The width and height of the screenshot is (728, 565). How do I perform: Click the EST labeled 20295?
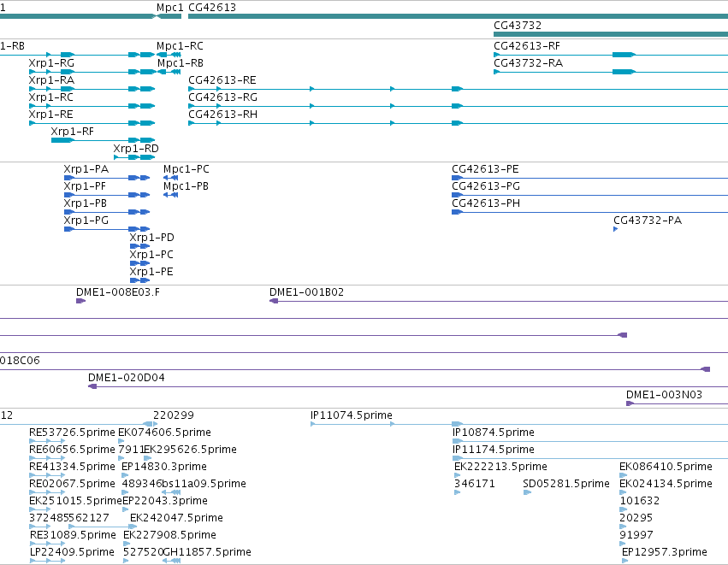coord(636,519)
